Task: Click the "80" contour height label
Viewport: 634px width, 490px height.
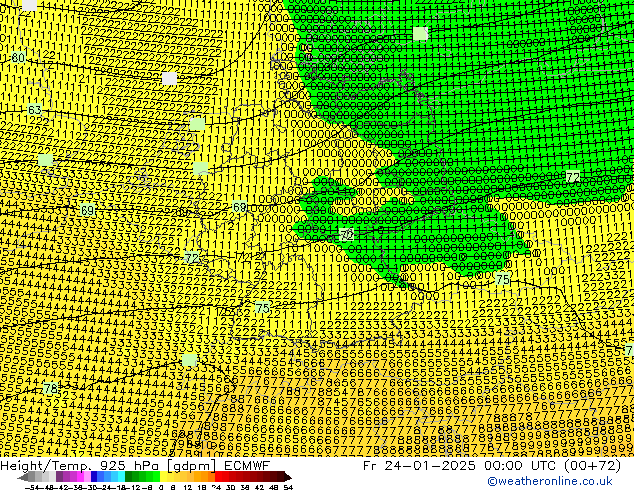Action: tap(18, 57)
